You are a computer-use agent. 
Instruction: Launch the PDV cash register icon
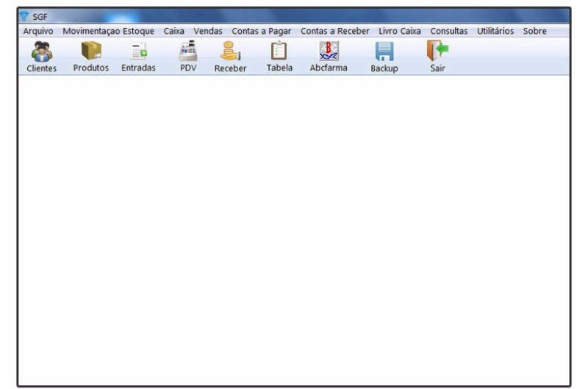point(188,51)
